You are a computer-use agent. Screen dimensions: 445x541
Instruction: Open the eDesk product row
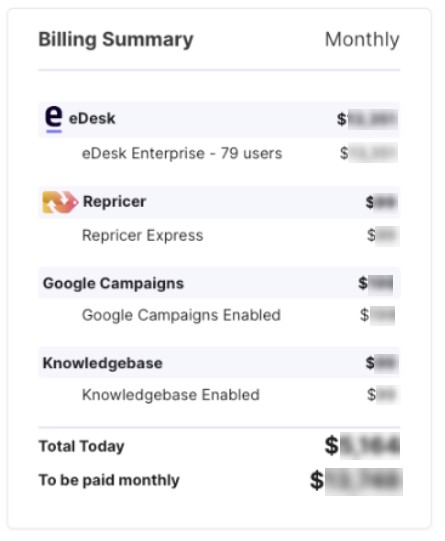click(x=219, y=119)
